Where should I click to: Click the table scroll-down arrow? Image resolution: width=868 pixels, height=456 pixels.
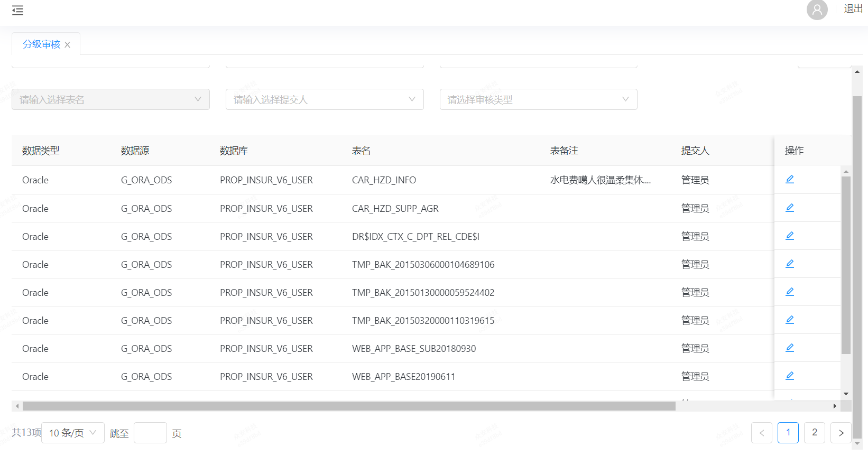[x=846, y=394]
